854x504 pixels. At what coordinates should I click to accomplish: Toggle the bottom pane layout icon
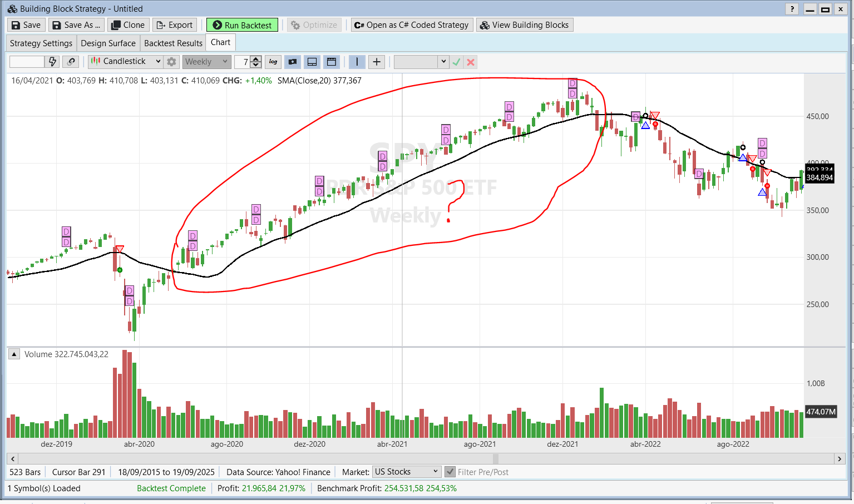[x=312, y=62]
